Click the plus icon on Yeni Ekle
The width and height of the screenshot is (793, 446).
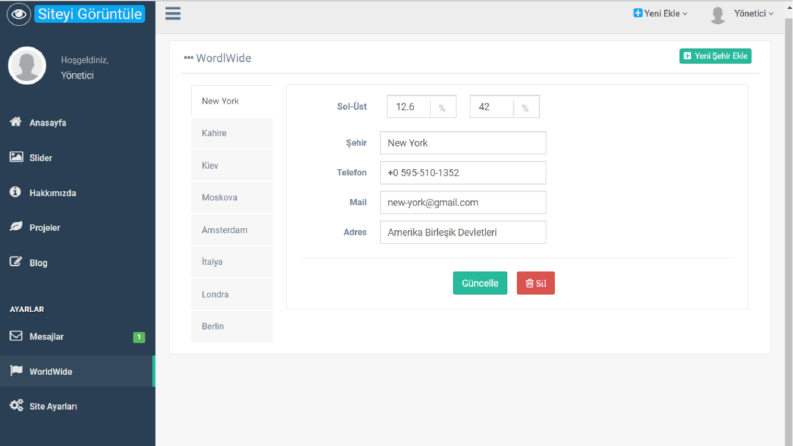pyautogui.click(x=638, y=13)
